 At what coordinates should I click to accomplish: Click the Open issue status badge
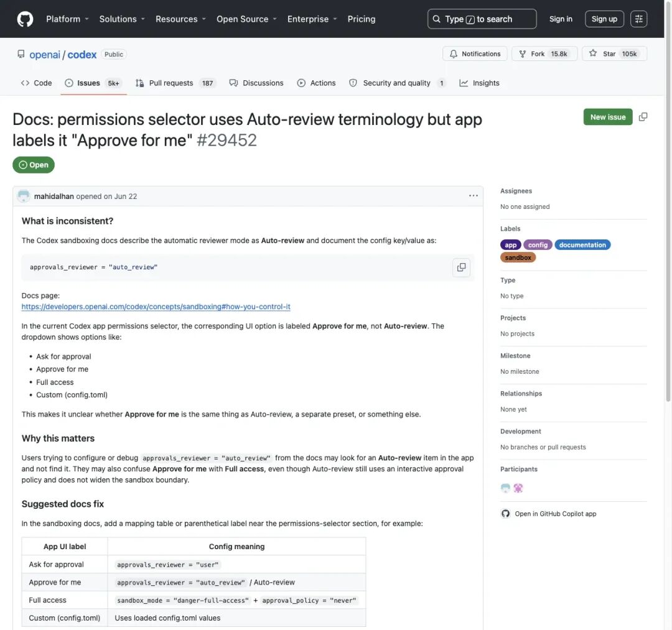click(x=34, y=165)
